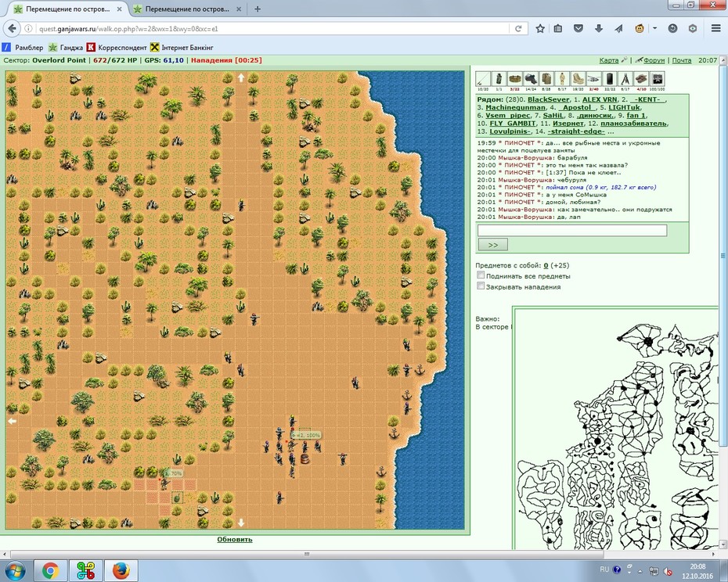
Task: Click the vertical page scrollbar
Action: coord(723,255)
